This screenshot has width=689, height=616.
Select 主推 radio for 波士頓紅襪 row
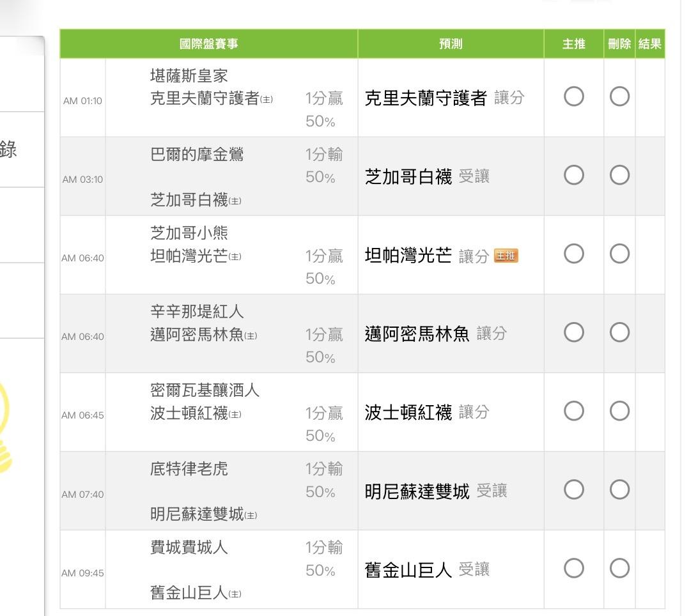tap(573, 412)
